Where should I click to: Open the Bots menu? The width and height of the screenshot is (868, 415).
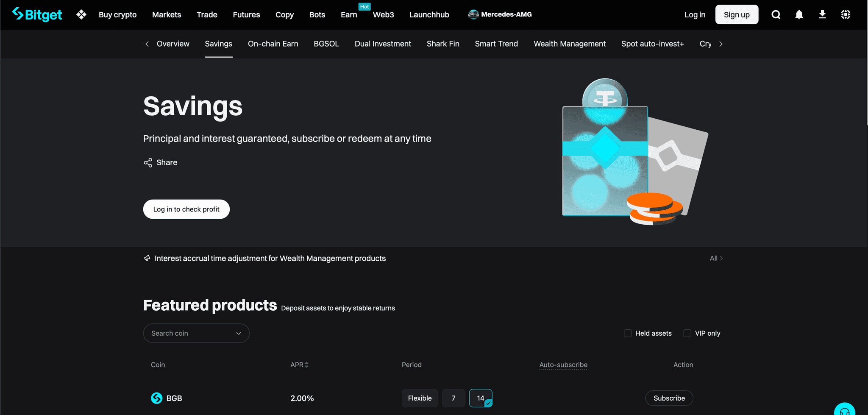[317, 14]
